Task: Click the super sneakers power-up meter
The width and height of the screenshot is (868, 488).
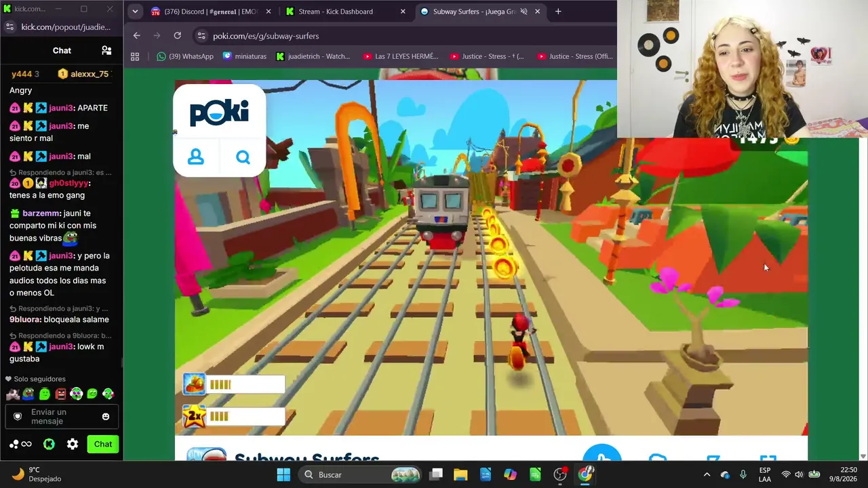Action: pos(234,384)
